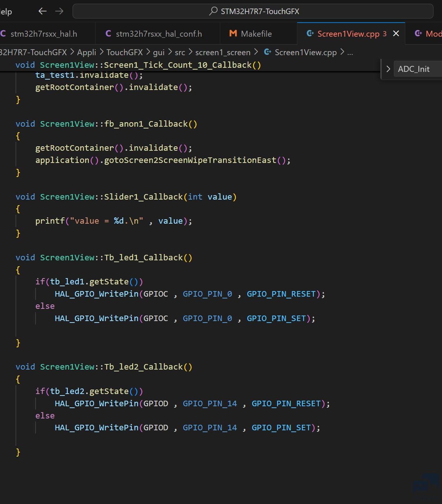The width and height of the screenshot is (442, 504).
Task: Switch to the stm32h7rsxx_hal.h tab
Action: (x=44, y=34)
